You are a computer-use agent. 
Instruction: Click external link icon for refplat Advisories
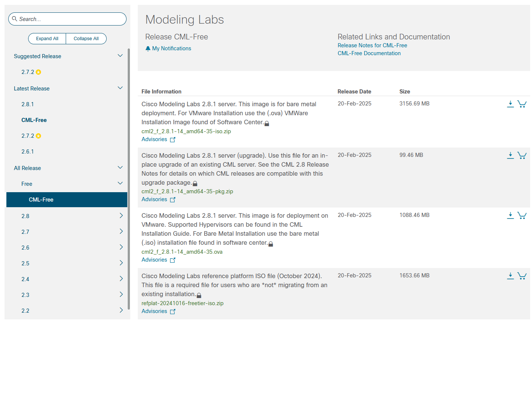pyautogui.click(x=173, y=312)
